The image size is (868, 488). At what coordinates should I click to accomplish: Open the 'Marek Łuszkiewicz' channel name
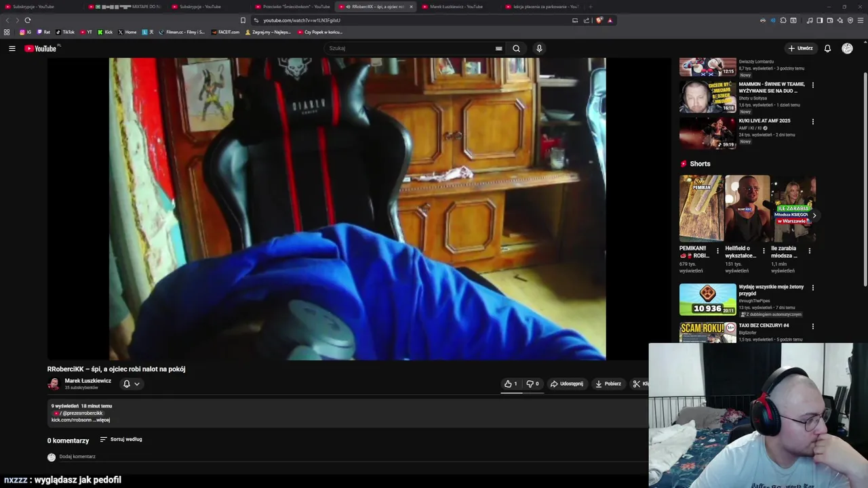click(87, 381)
